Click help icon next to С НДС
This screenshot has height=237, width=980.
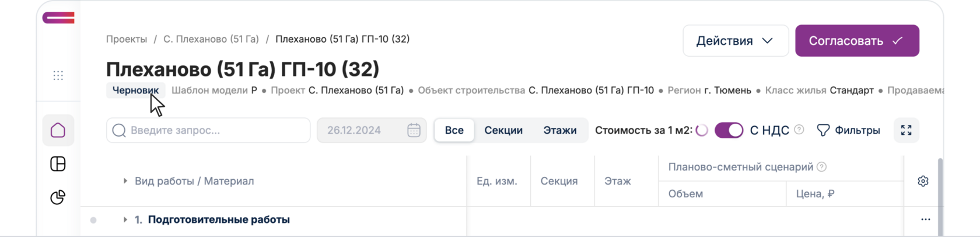pyautogui.click(x=799, y=130)
